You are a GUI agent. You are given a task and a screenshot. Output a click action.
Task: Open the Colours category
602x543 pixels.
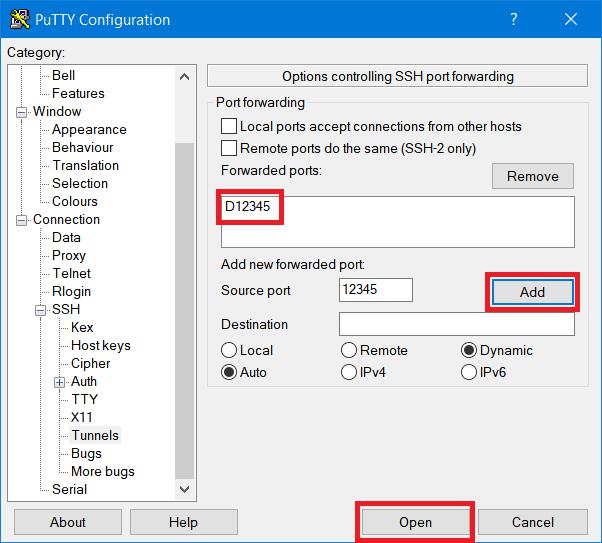tap(75, 202)
